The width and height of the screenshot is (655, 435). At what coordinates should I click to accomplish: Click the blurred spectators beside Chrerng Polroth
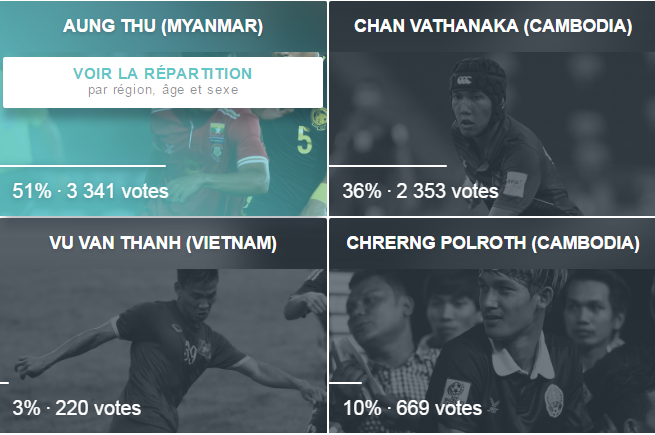click(388, 334)
